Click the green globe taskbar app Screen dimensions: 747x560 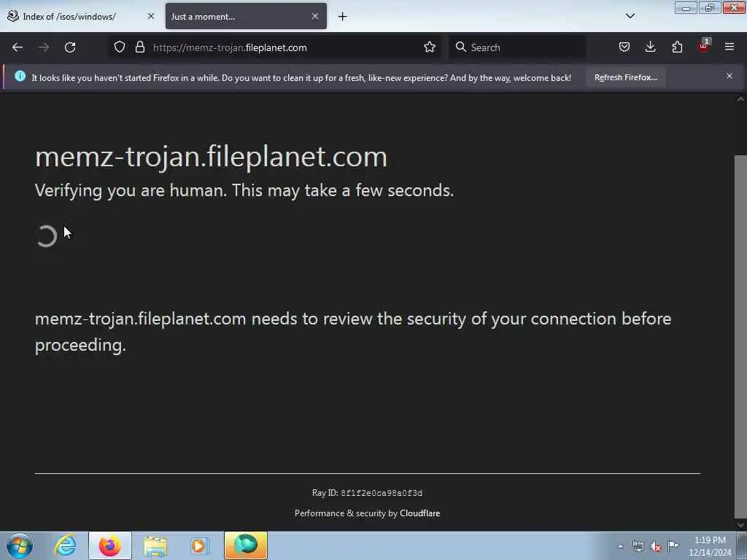246,545
